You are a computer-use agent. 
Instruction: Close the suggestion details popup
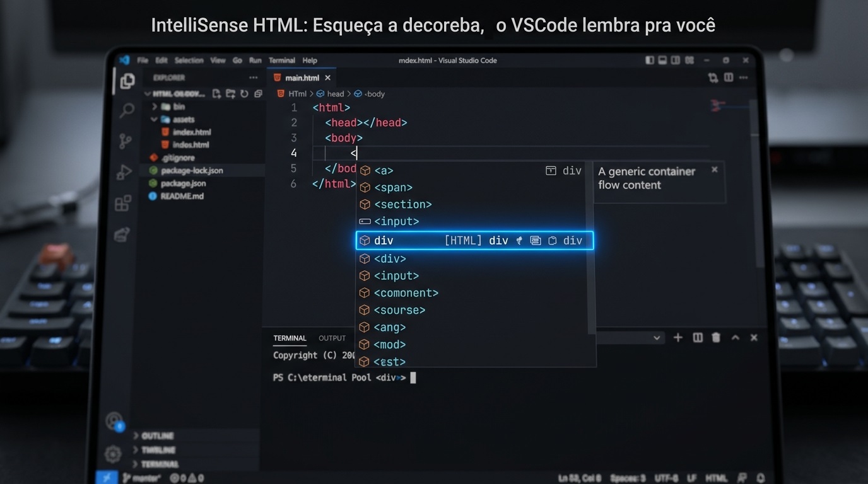point(715,170)
